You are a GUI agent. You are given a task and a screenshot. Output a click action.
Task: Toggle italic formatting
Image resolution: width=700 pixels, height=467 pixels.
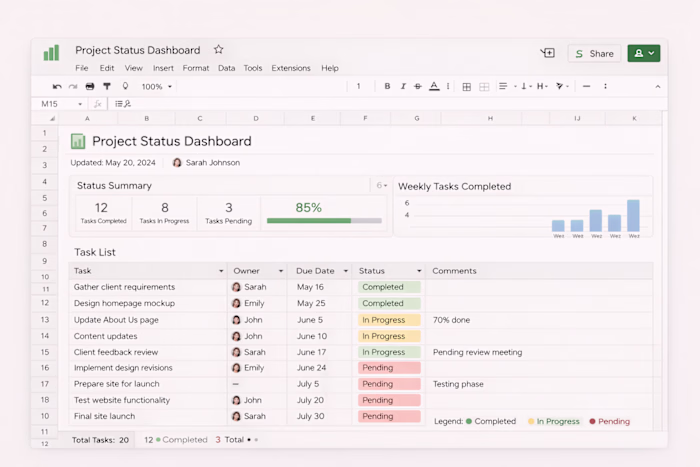pyautogui.click(x=403, y=86)
